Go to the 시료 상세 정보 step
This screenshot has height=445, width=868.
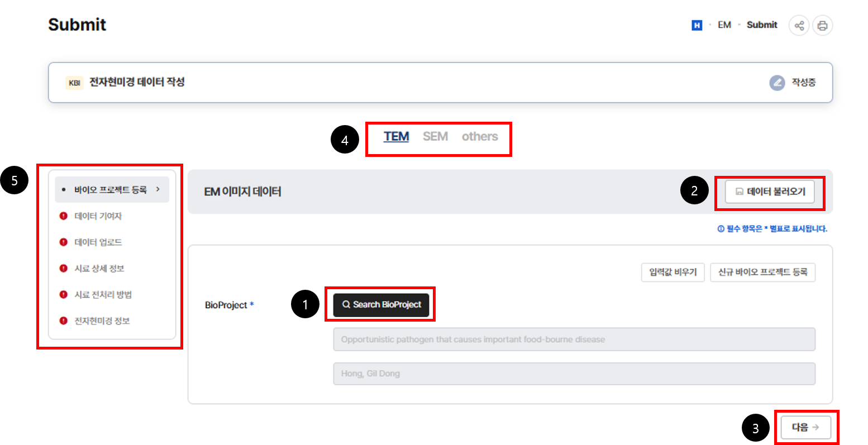[x=99, y=269]
